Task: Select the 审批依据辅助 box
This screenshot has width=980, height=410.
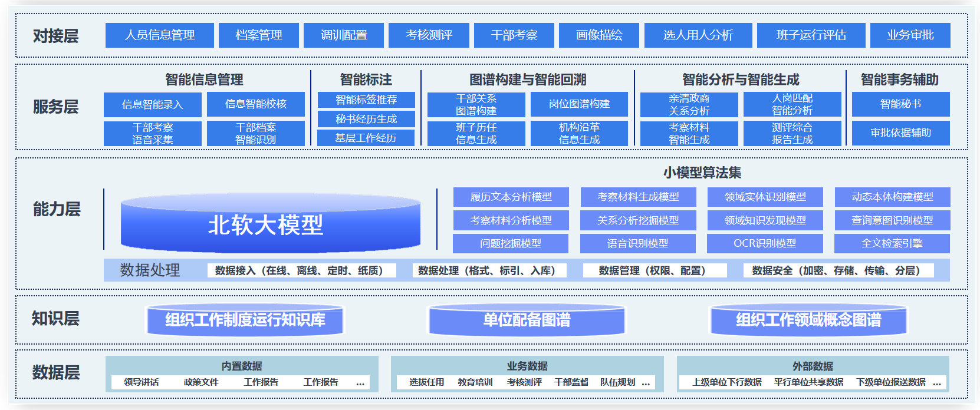Action: (901, 133)
